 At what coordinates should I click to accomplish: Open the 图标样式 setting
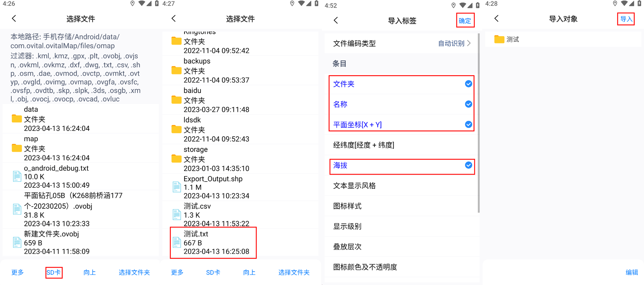point(347,206)
